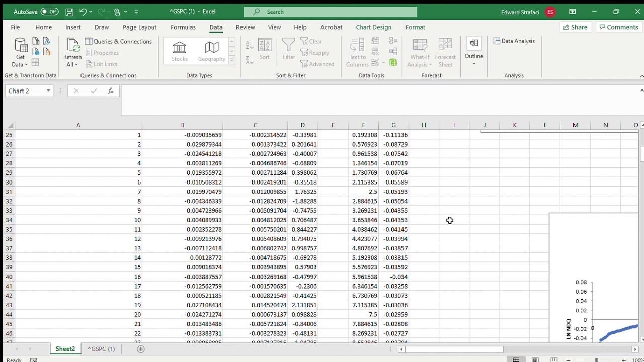Click Recent Sources icon
644x362 pixels.
pos(46,41)
